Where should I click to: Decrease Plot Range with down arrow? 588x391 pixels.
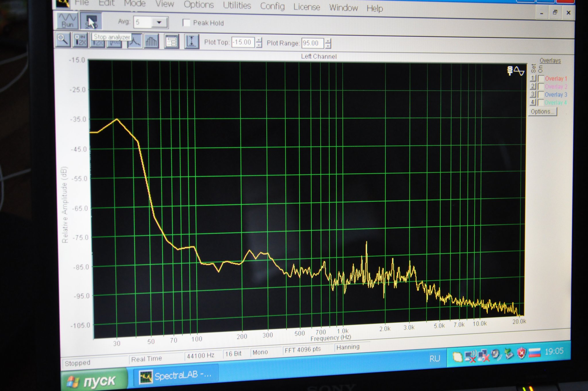(328, 46)
